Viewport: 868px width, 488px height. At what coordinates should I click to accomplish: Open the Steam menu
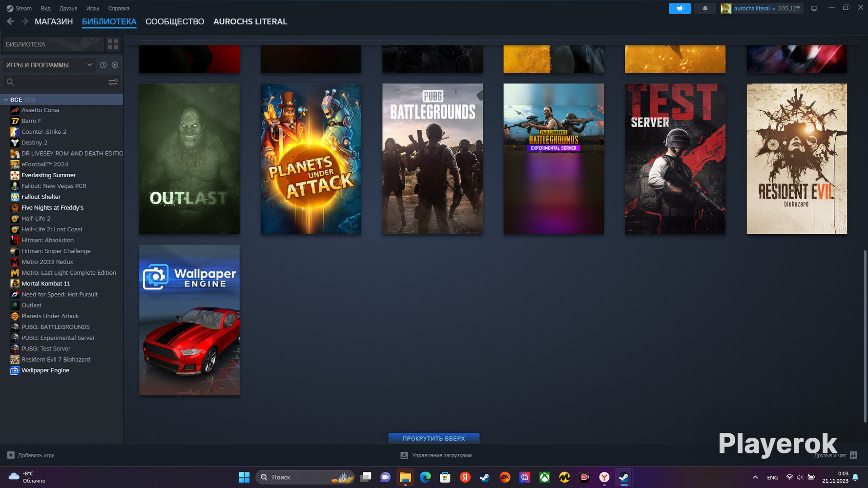(19, 8)
